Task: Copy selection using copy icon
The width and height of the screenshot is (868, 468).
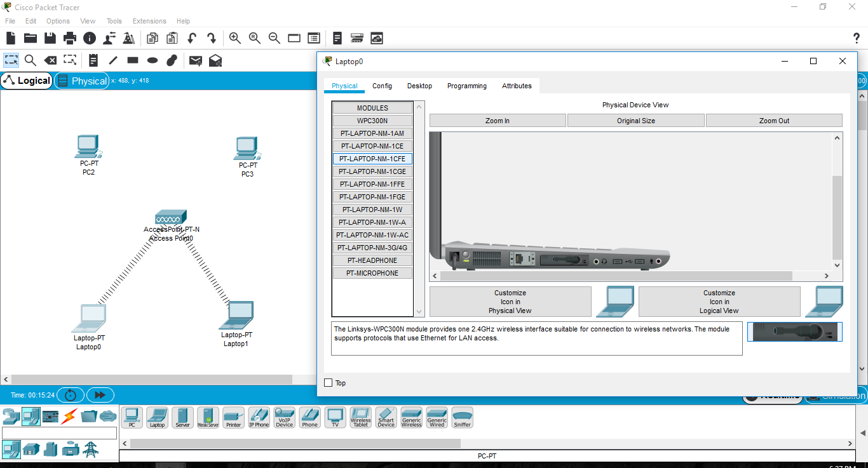Action: click(x=153, y=38)
